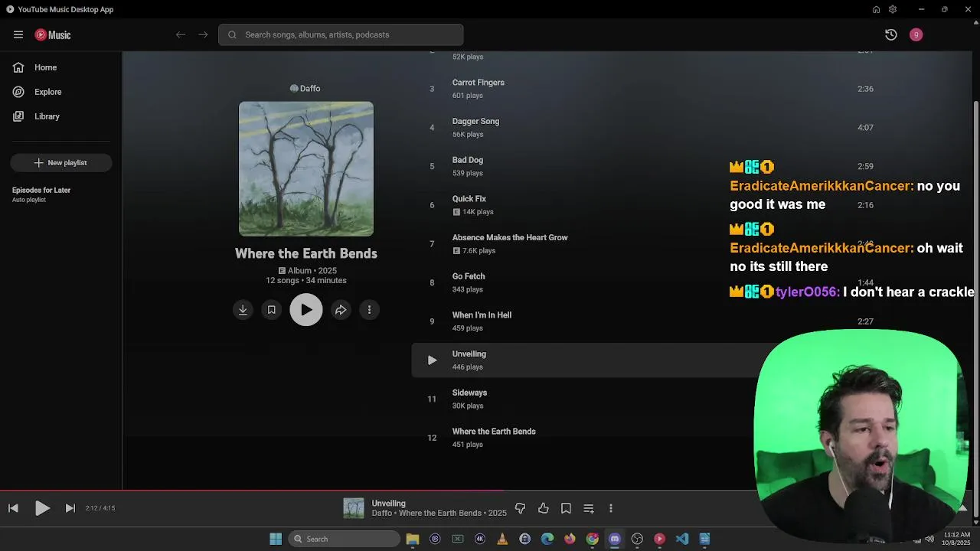Viewport: 980px width, 551px height.
Task: Dislike the current song
Action: 521,508
